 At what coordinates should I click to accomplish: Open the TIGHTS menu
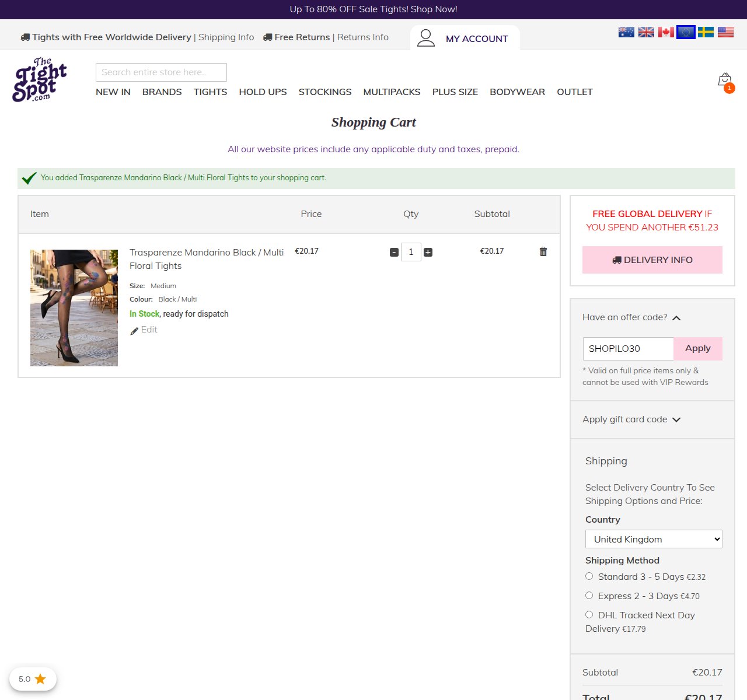point(210,92)
